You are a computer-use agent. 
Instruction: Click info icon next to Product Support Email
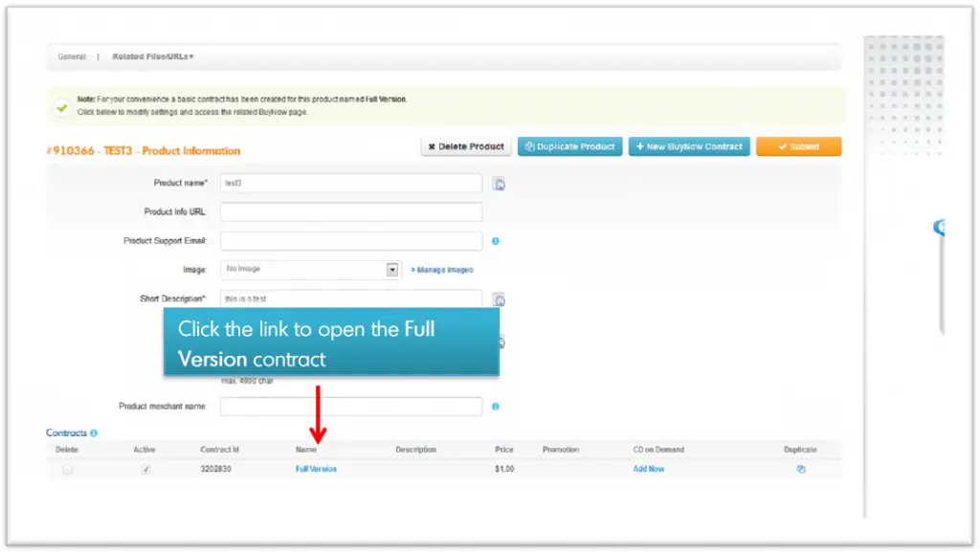click(x=496, y=241)
